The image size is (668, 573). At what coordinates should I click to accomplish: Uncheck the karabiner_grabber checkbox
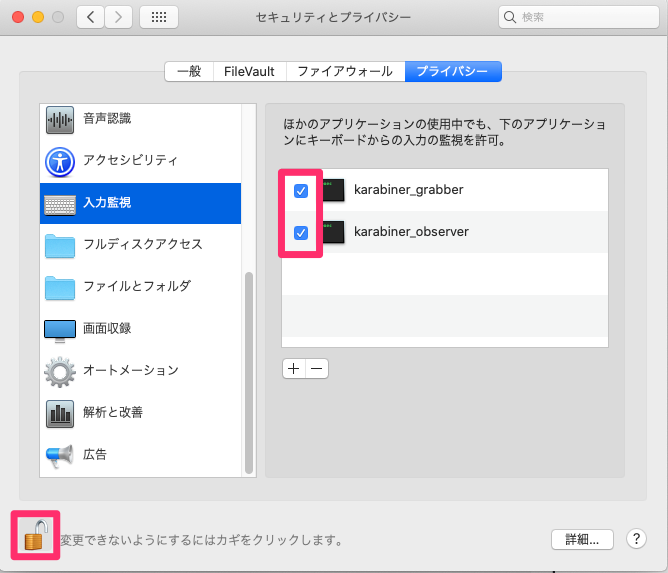click(x=301, y=190)
